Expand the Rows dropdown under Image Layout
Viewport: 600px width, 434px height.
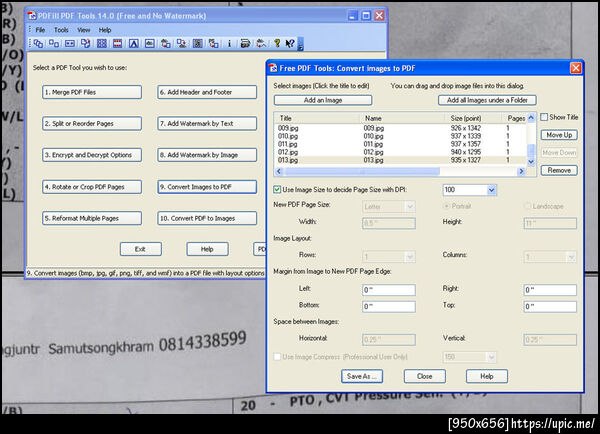pos(409,256)
